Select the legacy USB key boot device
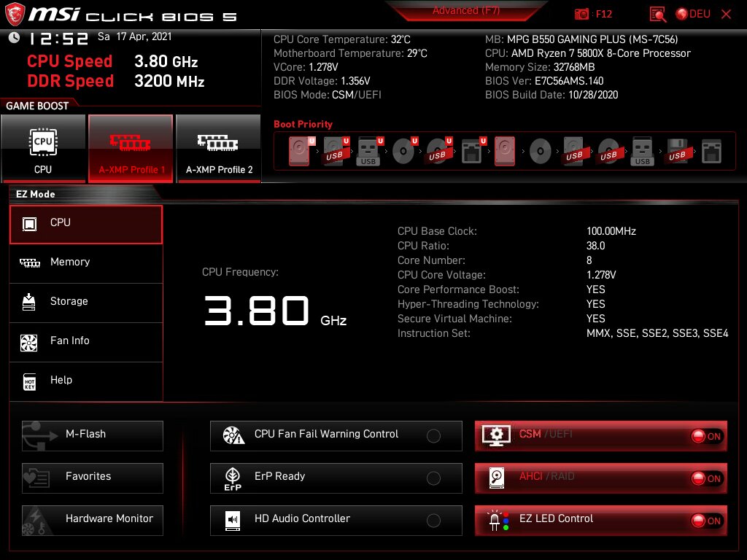Screen dimensions: 747x560 (x=642, y=151)
